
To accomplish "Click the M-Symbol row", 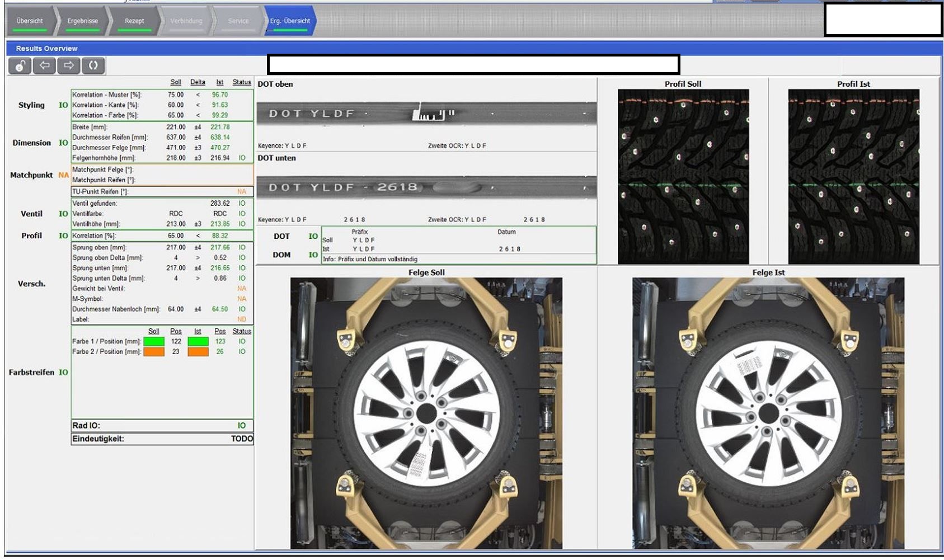I will (162, 299).
